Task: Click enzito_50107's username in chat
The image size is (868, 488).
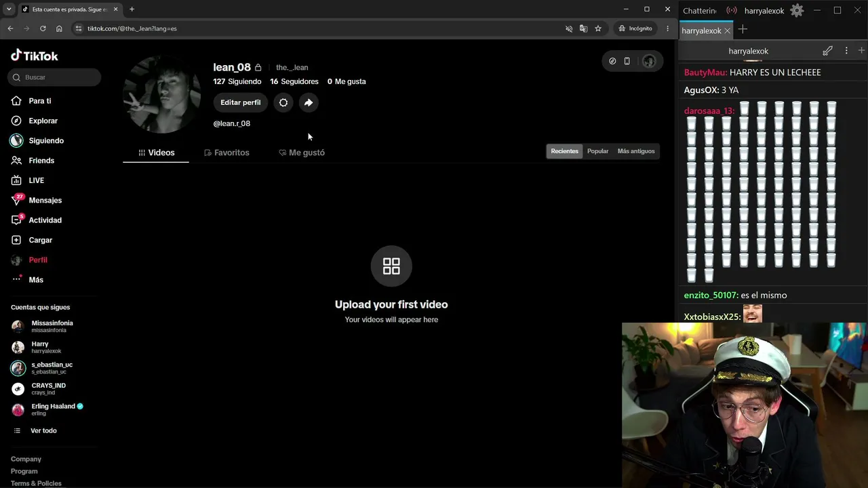Action: (x=711, y=296)
